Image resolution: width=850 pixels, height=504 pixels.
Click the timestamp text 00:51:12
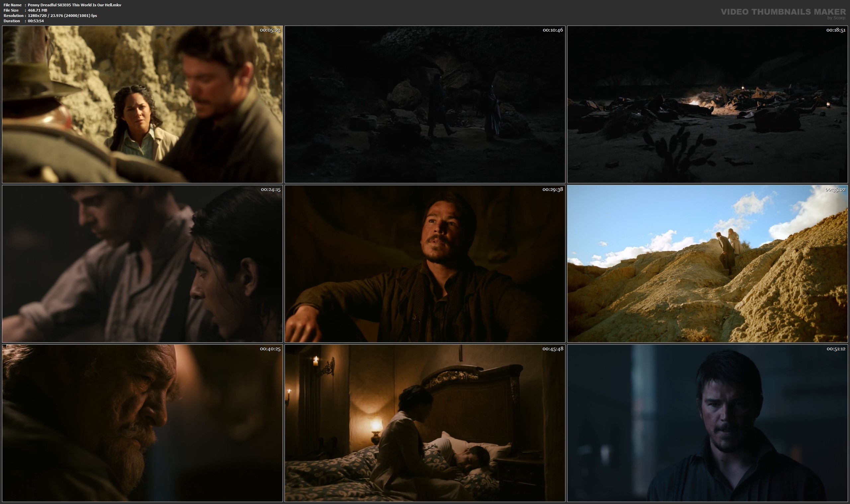pyautogui.click(x=836, y=349)
